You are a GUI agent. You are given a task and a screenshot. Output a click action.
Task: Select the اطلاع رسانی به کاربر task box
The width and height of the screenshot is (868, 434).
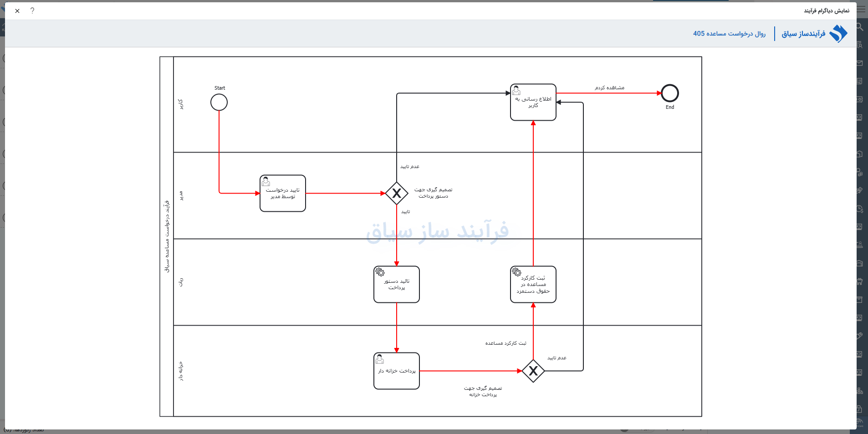point(533,102)
